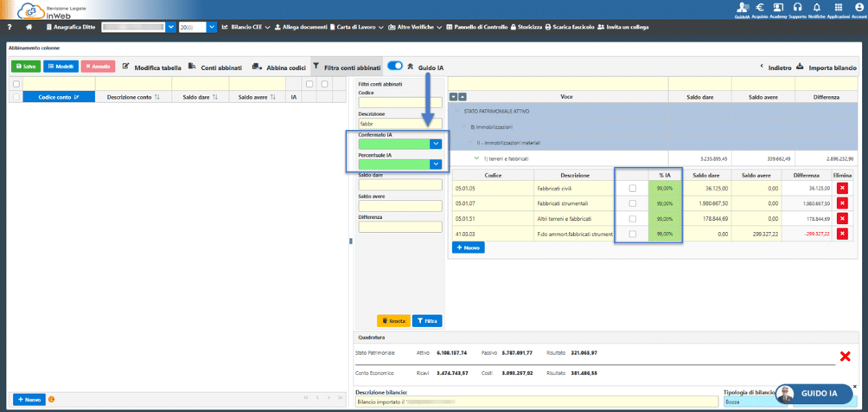Tick the IA checkbox for Fabbricati civili
868x412 pixels.
[632, 189]
